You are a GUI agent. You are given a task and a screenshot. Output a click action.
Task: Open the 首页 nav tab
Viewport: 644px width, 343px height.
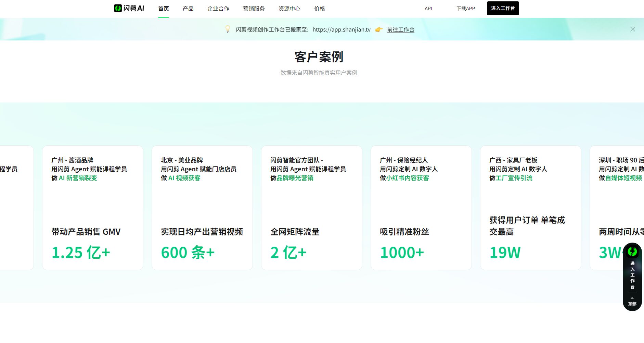pyautogui.click(x=164, y=9)
